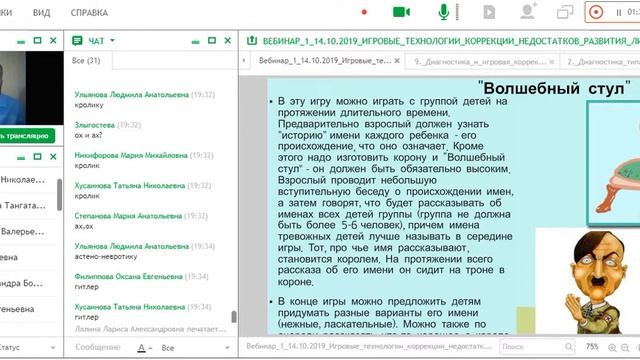Screen dimensions: 640x360
Task: Click the ВЕБИНАР_1_14.10.2019 panel header title
Action: tap(451, 41)
